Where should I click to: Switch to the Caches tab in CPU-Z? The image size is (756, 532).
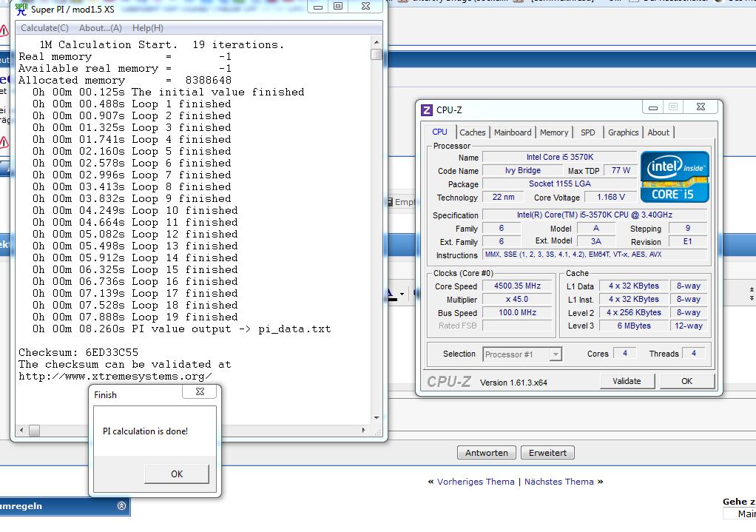click(x=472, y=132)
